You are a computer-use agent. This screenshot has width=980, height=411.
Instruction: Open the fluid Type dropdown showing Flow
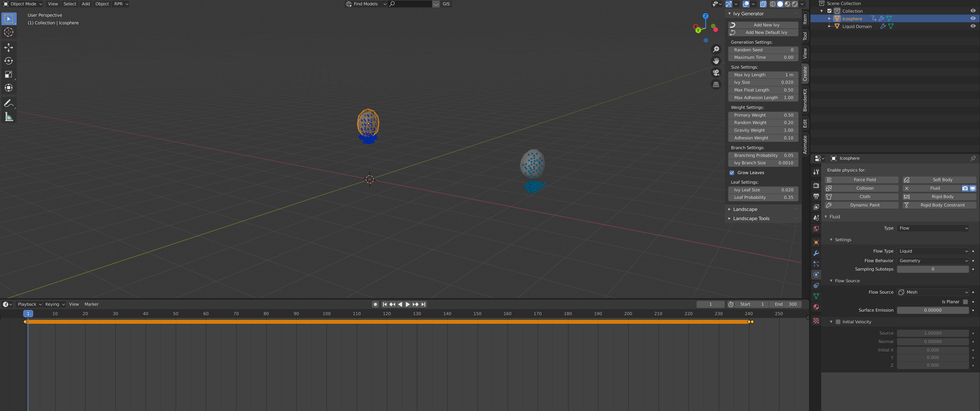pyautogui.click(x=933, y=228)
